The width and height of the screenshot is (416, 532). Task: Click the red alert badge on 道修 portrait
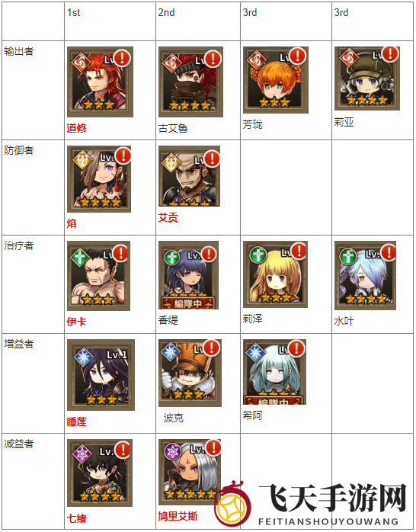(122, 58)
